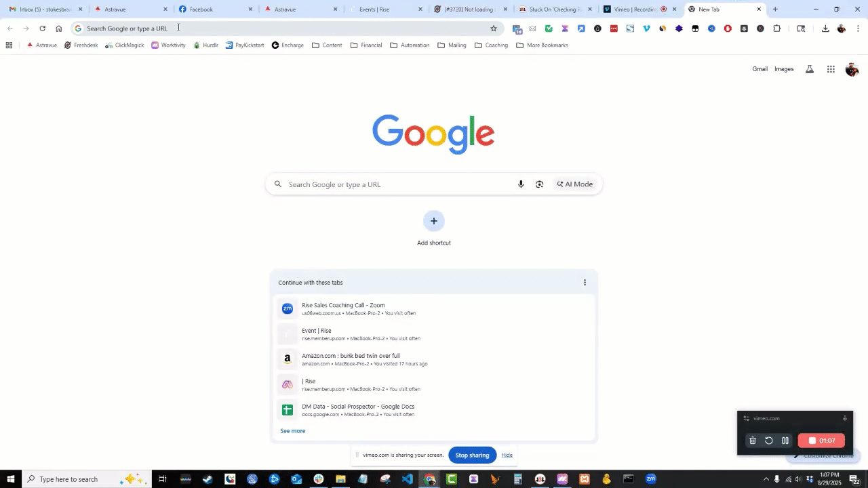Open Task View on the taskbar

[163, 479]
